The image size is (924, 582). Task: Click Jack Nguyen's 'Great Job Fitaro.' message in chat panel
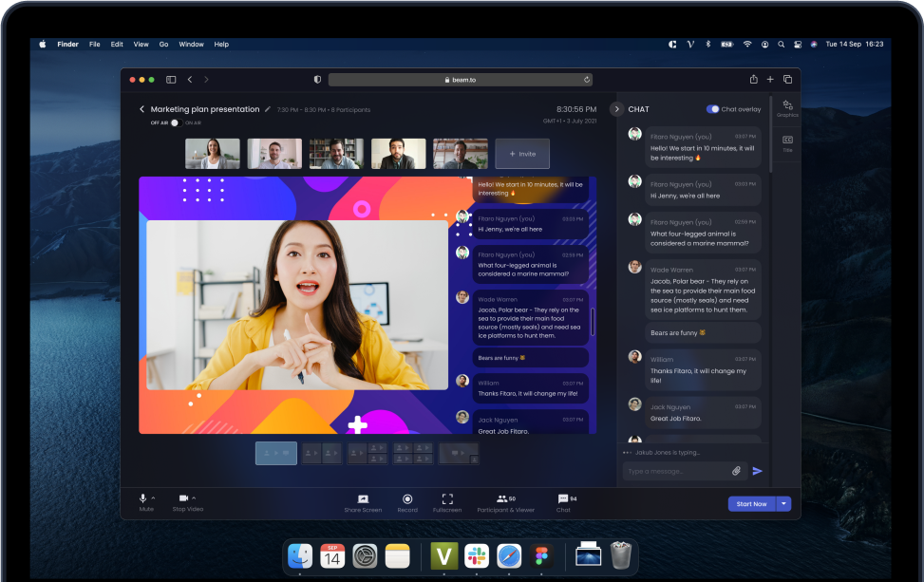click(x=703, y=412)
